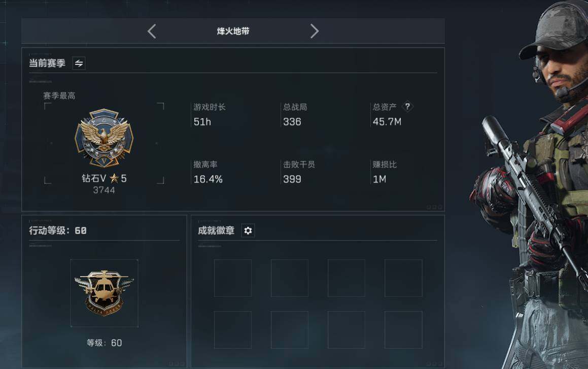Select the Diamond V eagle rank badge
The width and height of the screenshot is (588, 369).
coord(104,139)
